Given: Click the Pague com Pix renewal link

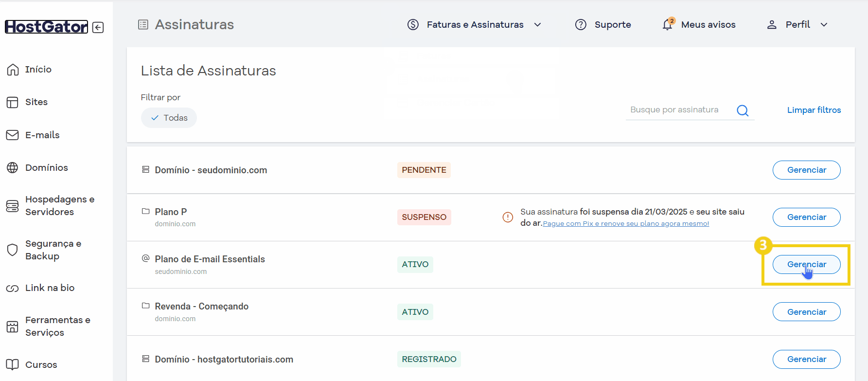Looking at the screenshot, I should 626,224.
